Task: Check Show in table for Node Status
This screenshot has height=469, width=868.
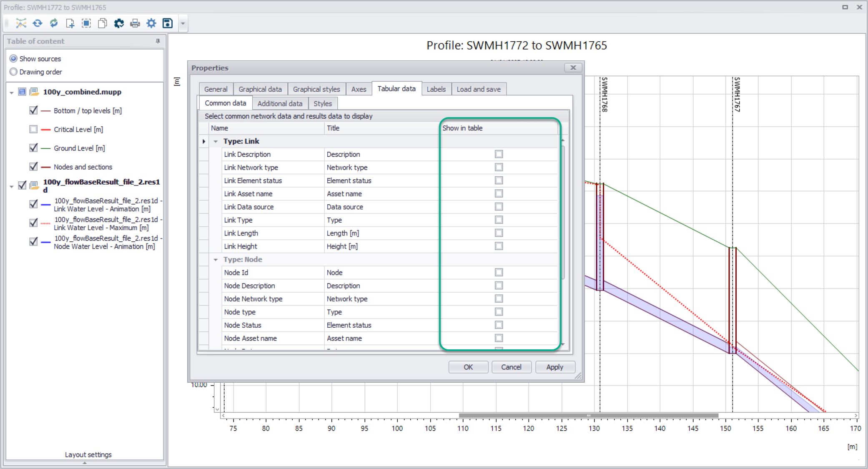Action: [x=499, y=325]
